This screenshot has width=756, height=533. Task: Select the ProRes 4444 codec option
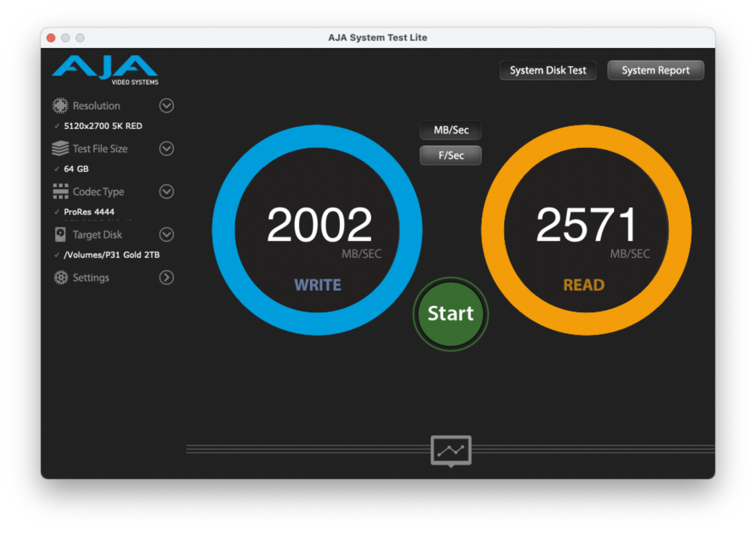89,212
